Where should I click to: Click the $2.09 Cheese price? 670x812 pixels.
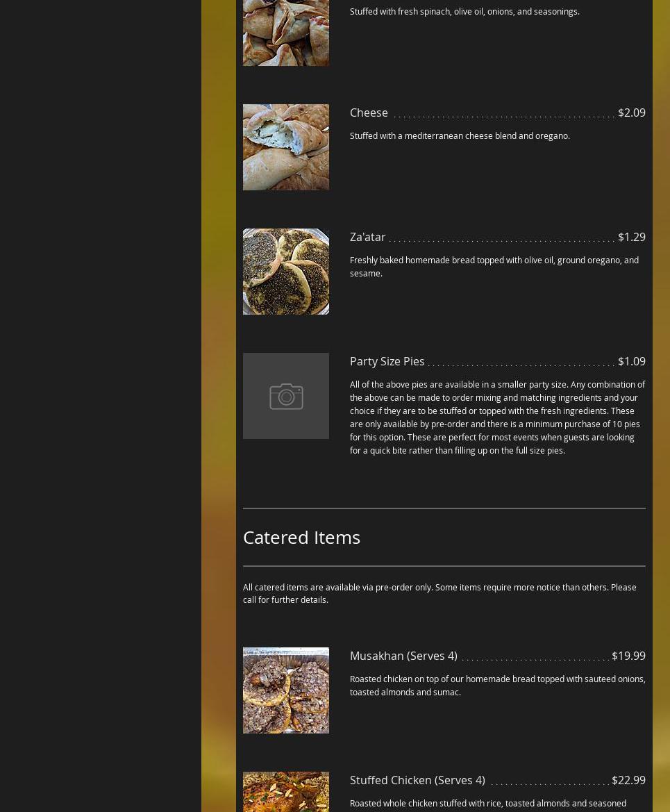pos(632,113)
